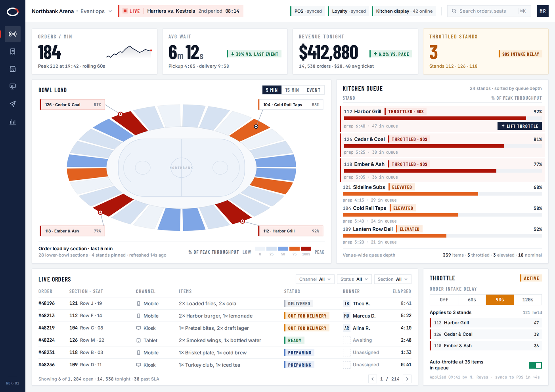The width and height of the screenshot is (555, 392).
Task: Open the stands storefront sidebar icon
Action: (x=13, y=69)
